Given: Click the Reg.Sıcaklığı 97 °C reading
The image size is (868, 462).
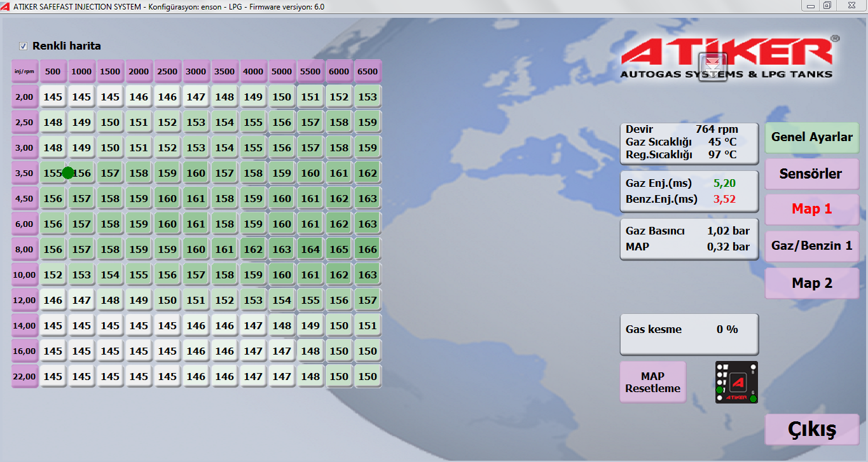Looking at the screenshot, I should [682, 154].
